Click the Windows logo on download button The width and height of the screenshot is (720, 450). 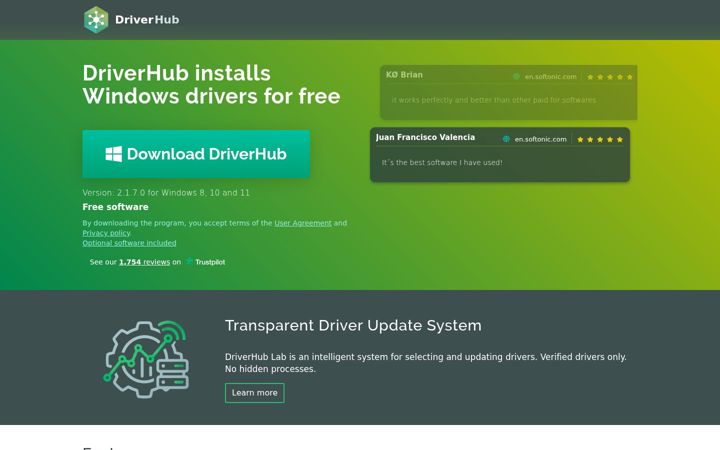click(114, 154)
